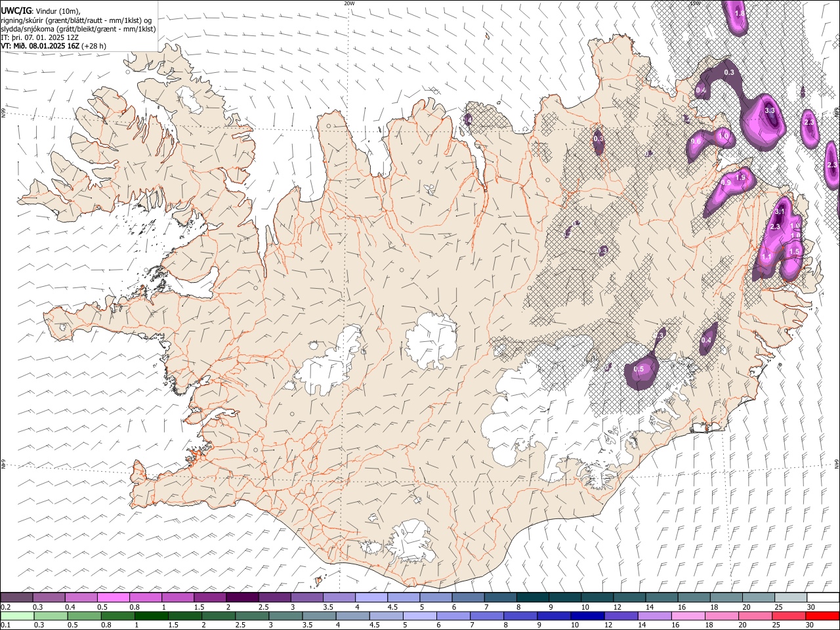Select the top-row legend swatch labeled 2
This screenshot has height=630, width=840.
(x=242, y=598)
